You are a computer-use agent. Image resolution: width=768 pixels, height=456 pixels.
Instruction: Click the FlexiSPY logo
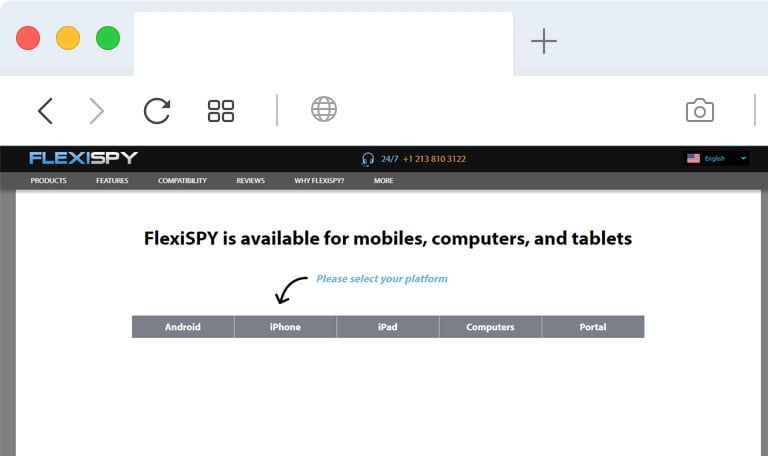tap(83, 158)
